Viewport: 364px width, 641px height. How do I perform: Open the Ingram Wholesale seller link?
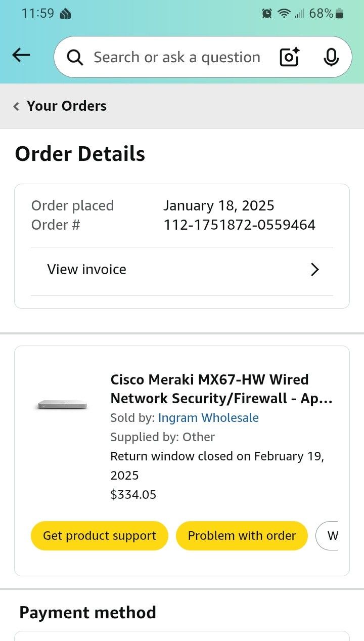tap(208, 418)
